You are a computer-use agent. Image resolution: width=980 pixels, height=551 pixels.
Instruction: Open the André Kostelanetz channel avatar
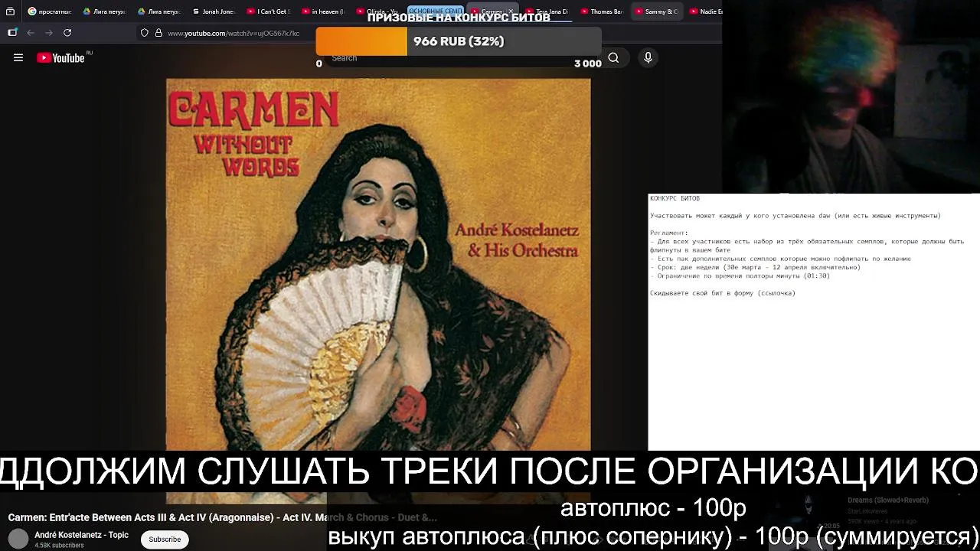pos(18,539)
